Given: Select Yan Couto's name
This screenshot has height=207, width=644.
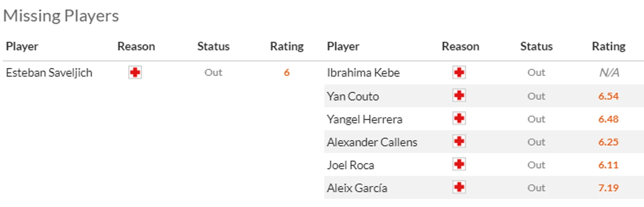Looking at the screenshot, I should 352,96.
